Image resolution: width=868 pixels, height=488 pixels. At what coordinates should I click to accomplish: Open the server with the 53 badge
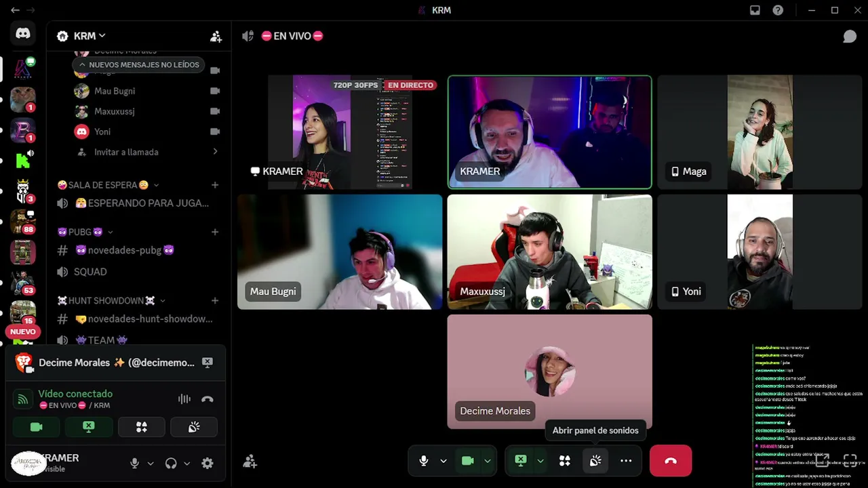23,283
